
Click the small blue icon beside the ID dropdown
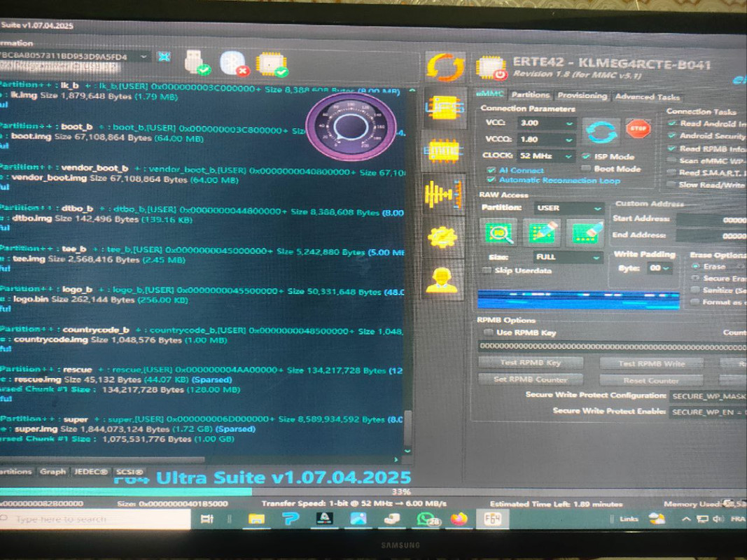click(165, 57)
